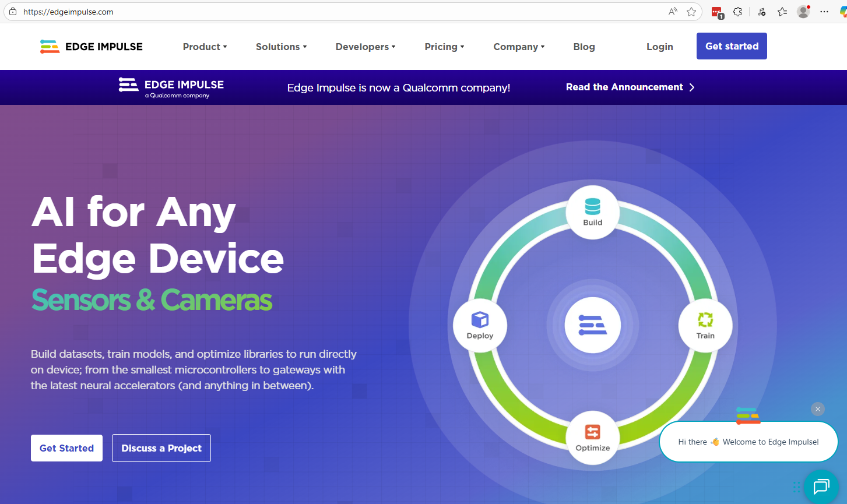Open the chat widget bubble icon

click(x=821, y=486)
